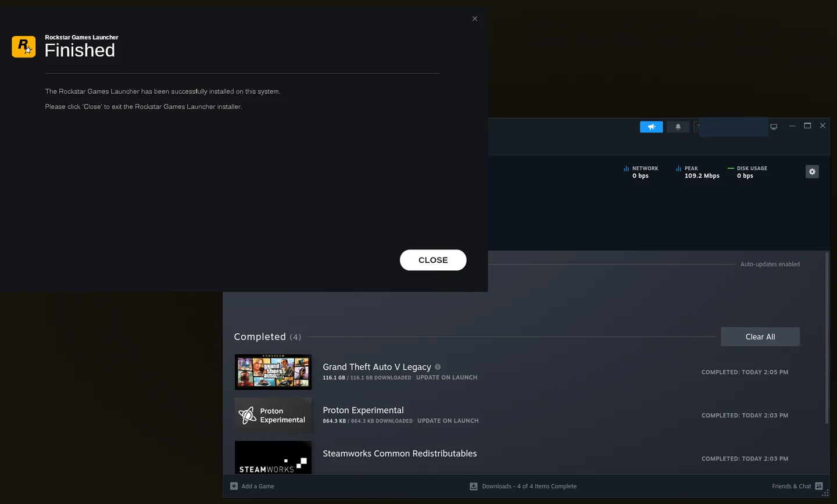Click the Steam window resize grip icon
The image size is (837, 504).
click(x=825, y=494)
